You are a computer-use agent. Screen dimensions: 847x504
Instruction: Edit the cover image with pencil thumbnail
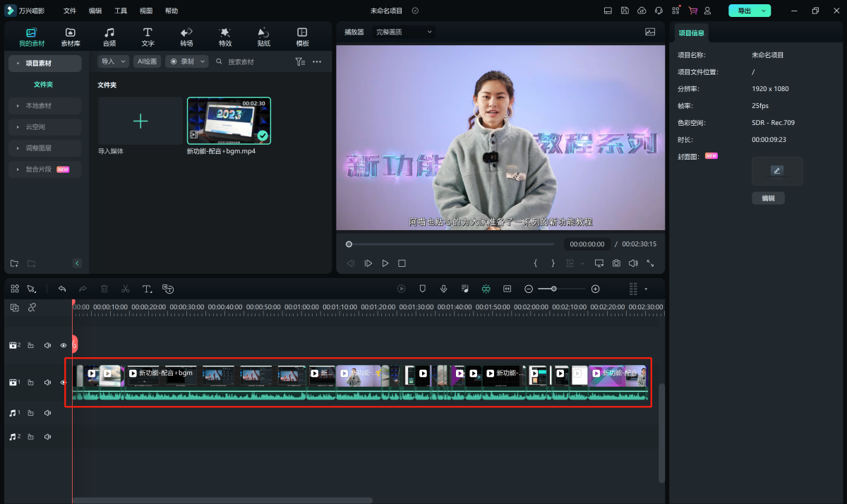[x=776, y=171]
